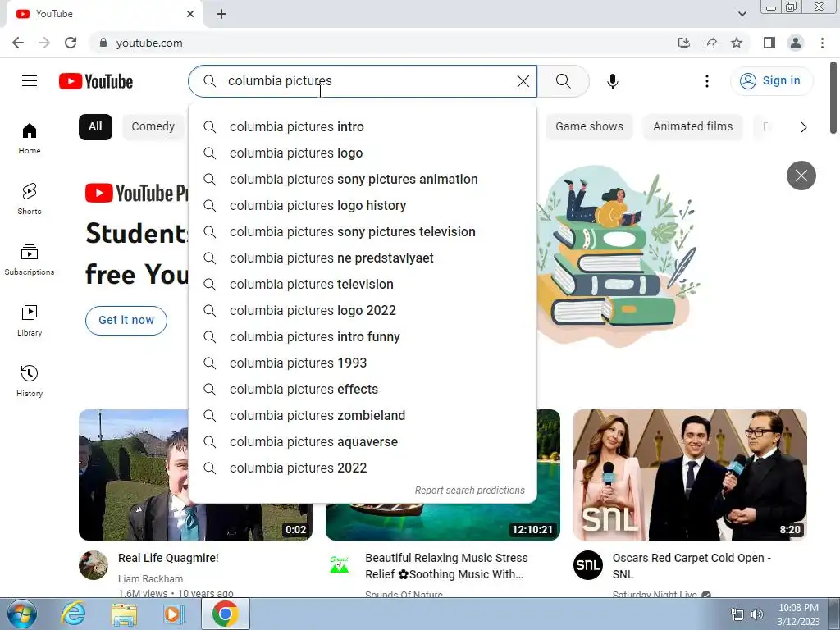Click the page vertical scrollbar
The height and width of the screenshot is (630, 840).
[x=833, y=98]
